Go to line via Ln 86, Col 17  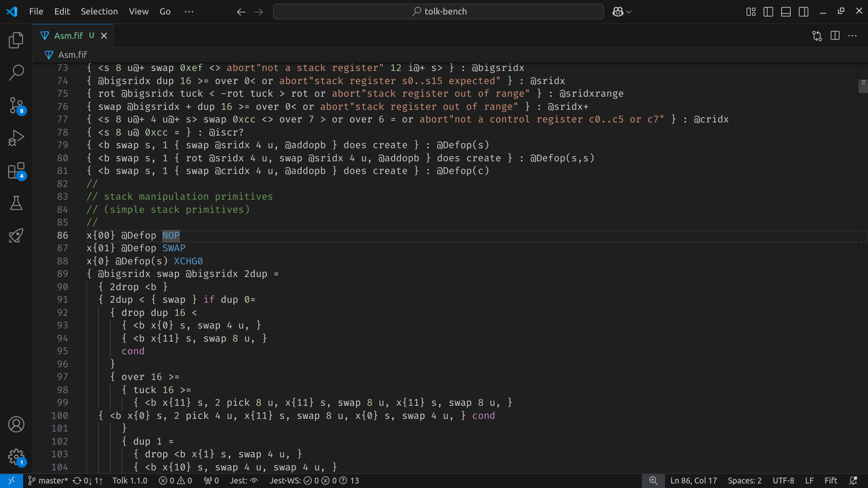[693, 481]
